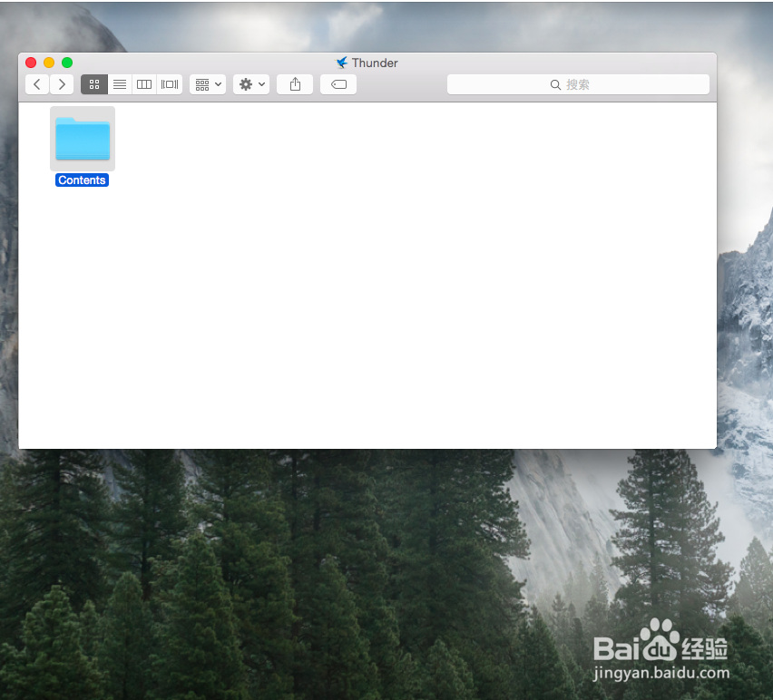The height and width of the screenshot is (700, 773).
Task: Switch to column view
Action: tap(144, 84)
